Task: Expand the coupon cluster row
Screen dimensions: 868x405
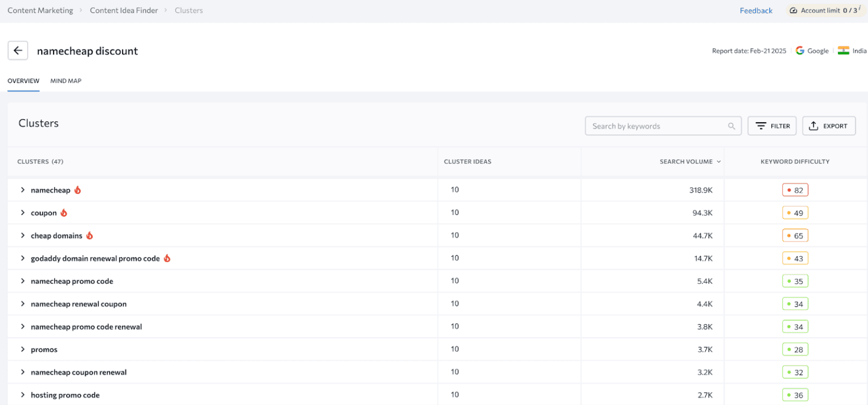Action: click(23, 213)
